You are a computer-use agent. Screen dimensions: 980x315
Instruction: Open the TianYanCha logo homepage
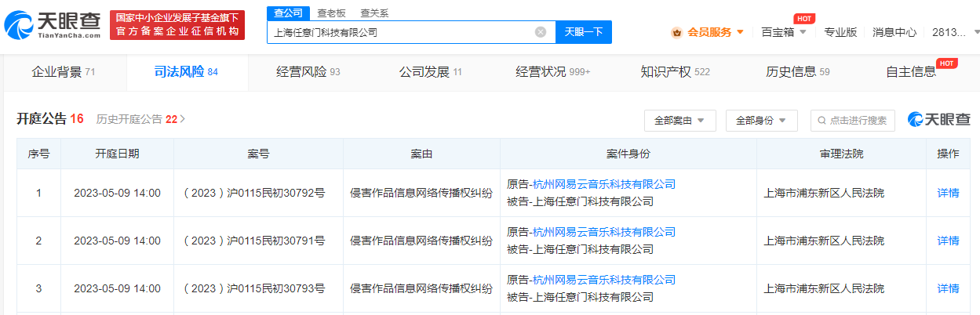coord(52,25)
